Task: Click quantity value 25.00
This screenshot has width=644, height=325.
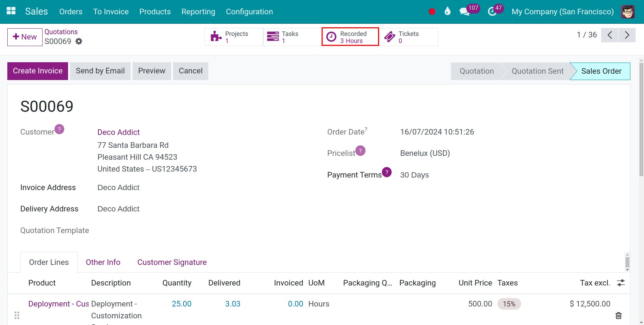Action: point(182,304)
